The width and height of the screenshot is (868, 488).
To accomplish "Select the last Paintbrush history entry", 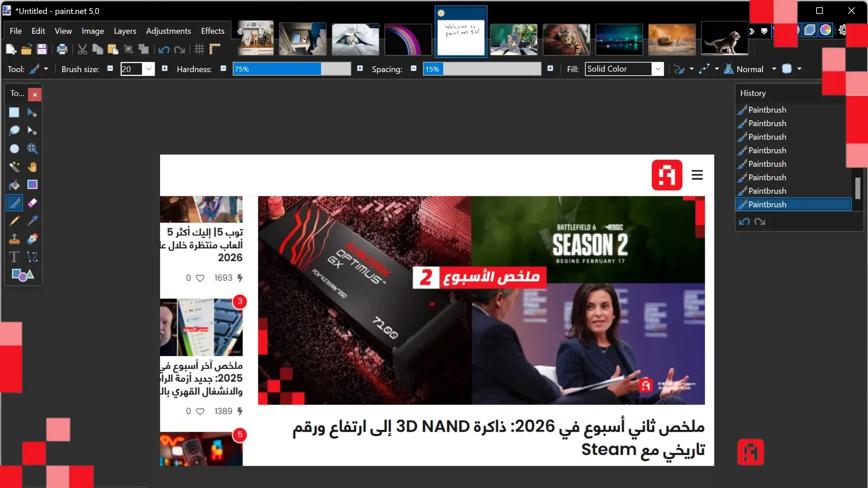I will point(793,204).
